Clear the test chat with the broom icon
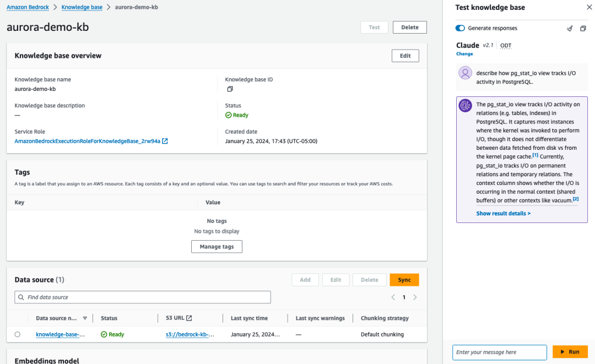Viewport: 595px width, 364px height. click(570, 29)
